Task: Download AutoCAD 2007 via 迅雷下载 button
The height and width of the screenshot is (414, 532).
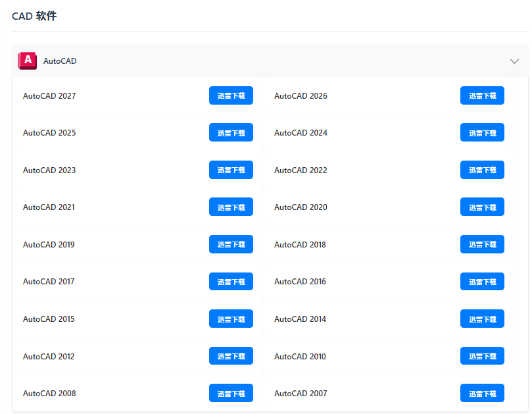Action: point(482,393)
